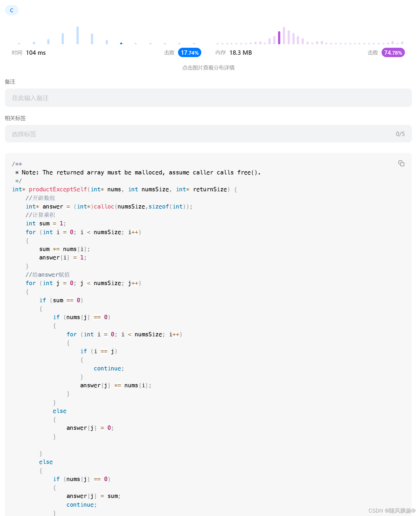Click the 'if (sum == 0)' line
420x516 pixels.
click(61, 300)
